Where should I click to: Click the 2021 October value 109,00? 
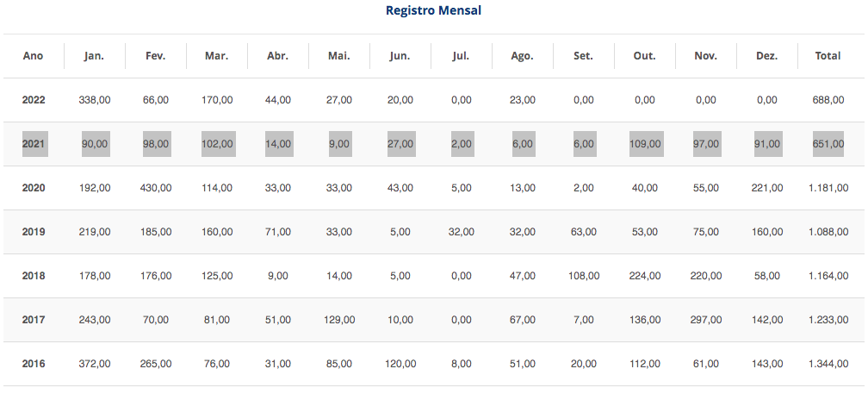pyautogui.click(x=645, y=144)
